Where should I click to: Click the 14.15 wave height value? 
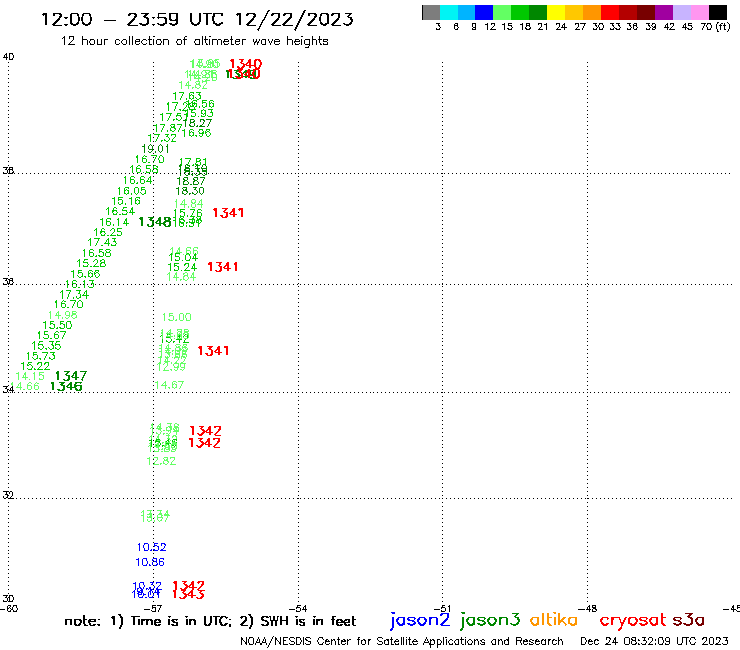pyautogui.click(x=30, y=377)
